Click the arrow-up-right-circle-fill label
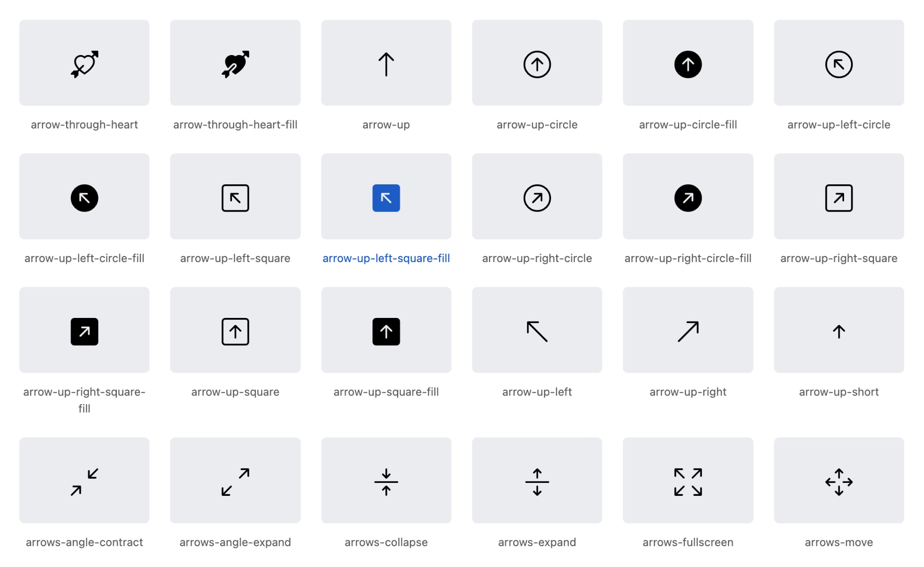The width and height of the screenshot is (924, 567). (688, 258)
